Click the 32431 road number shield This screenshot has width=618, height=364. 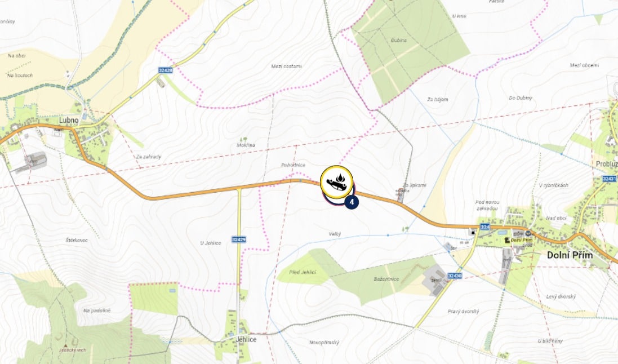coord(610,179)
